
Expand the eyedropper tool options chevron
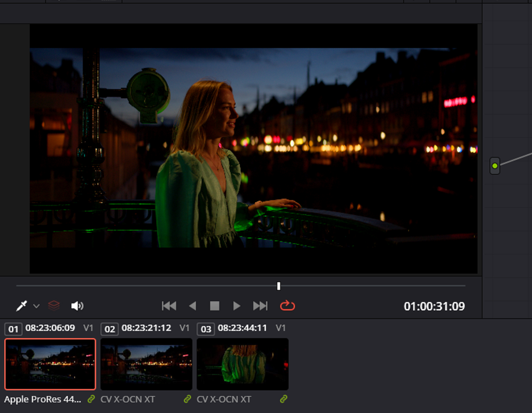click(x=36, y=306)
